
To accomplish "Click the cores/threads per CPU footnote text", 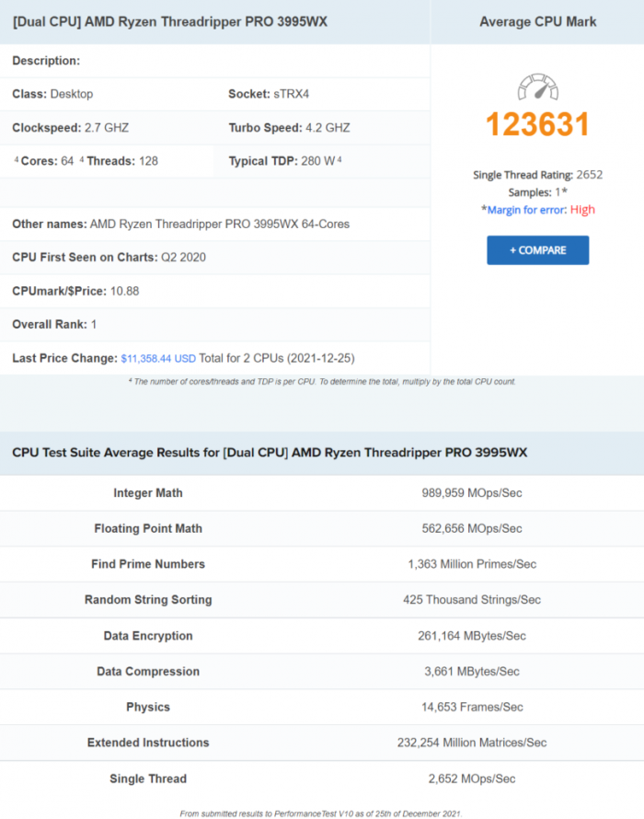I will [322, 382].
